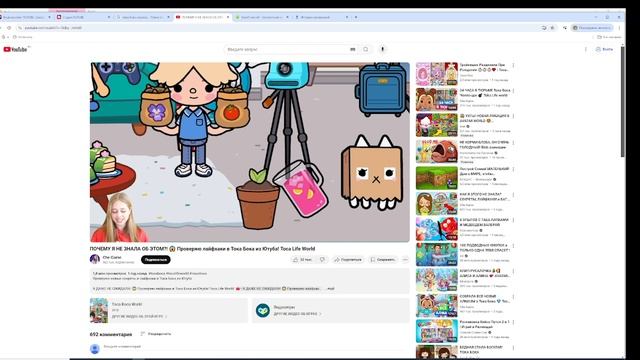Share the video via Поделиться

pyautogui.click(x=348, y=260)
